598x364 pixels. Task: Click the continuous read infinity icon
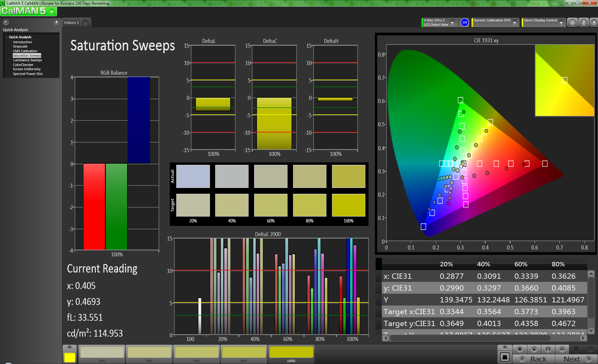[x=562, y=349]
